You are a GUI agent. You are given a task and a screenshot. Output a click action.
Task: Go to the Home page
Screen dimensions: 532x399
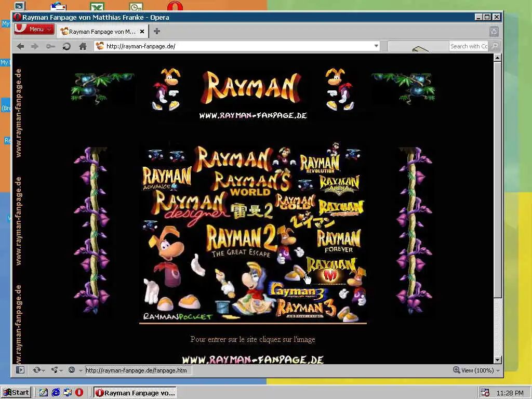point(83,46)
